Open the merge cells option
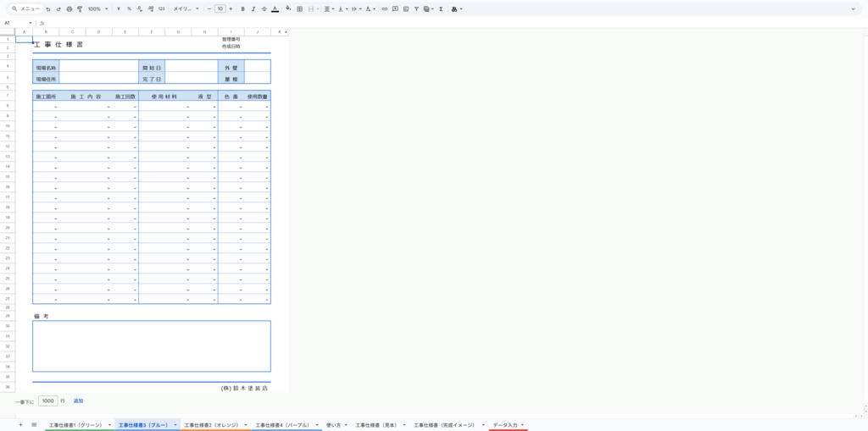This screenshot has height=431, width=868. point(311,8)
